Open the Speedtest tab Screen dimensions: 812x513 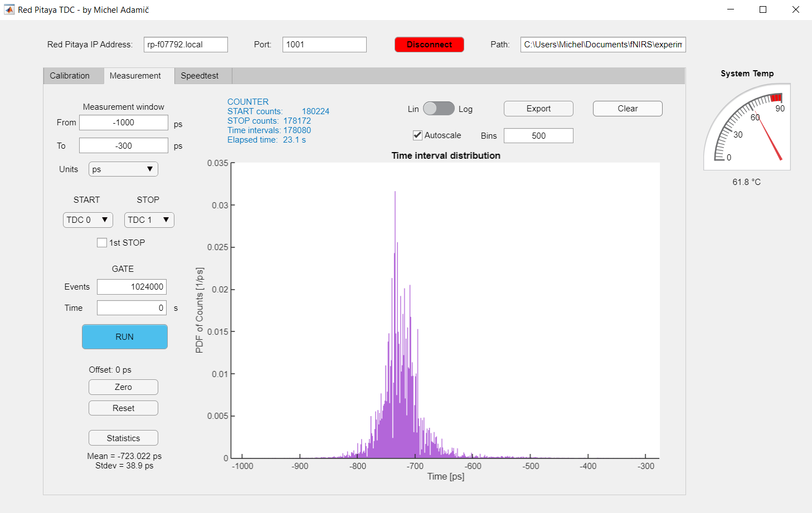(x=200, y=76)
